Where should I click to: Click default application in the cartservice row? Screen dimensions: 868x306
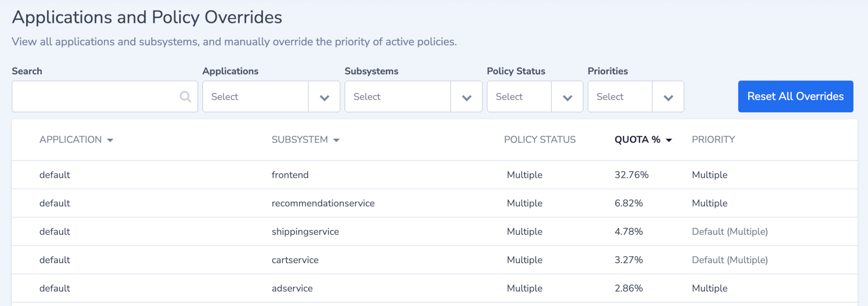click(55, 260)
